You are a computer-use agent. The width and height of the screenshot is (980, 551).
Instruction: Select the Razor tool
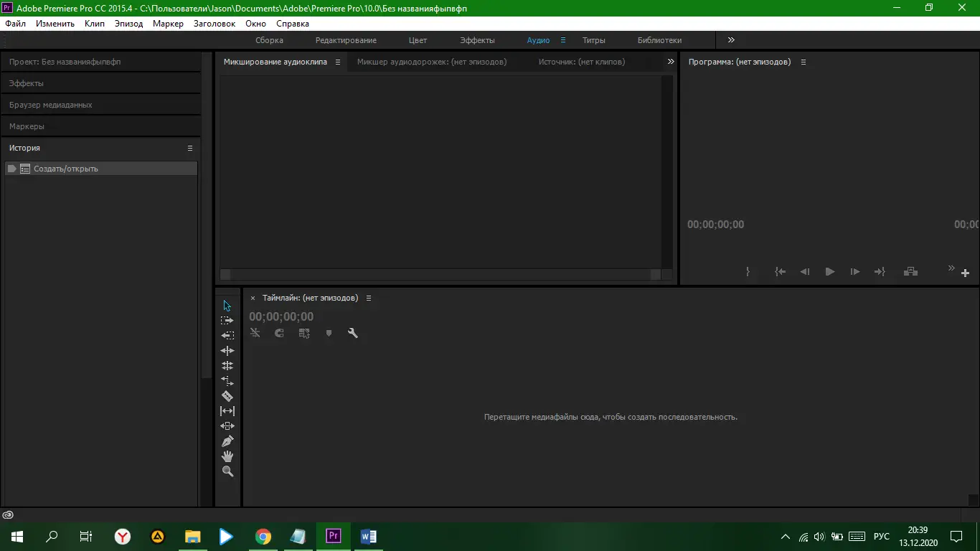(227, 396)
